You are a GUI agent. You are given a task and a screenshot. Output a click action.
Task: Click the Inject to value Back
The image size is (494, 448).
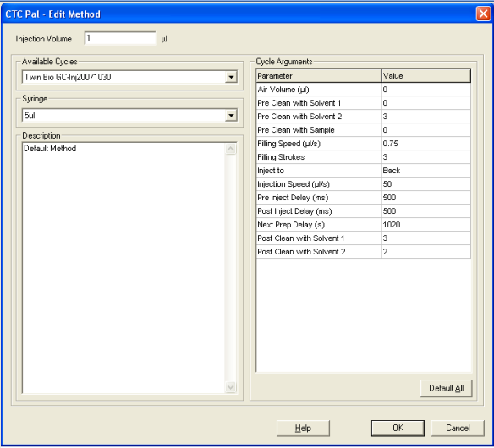(426, 171)
